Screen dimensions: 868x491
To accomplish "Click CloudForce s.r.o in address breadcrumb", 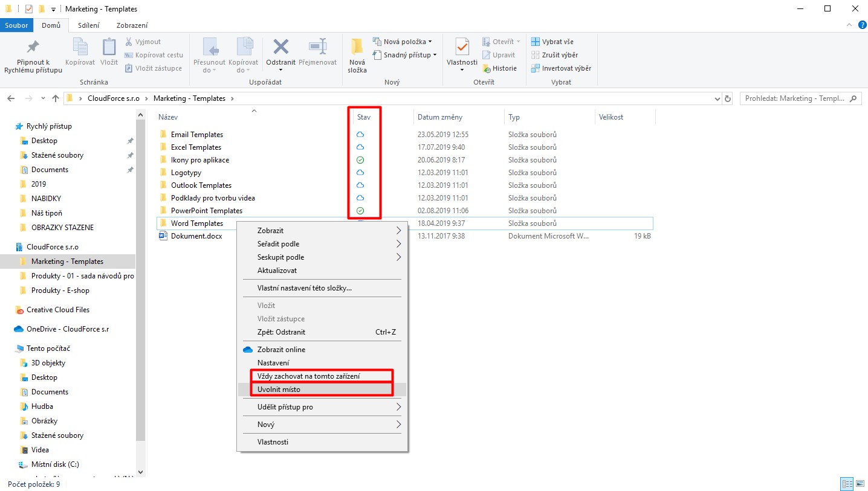I will [115, 98].
